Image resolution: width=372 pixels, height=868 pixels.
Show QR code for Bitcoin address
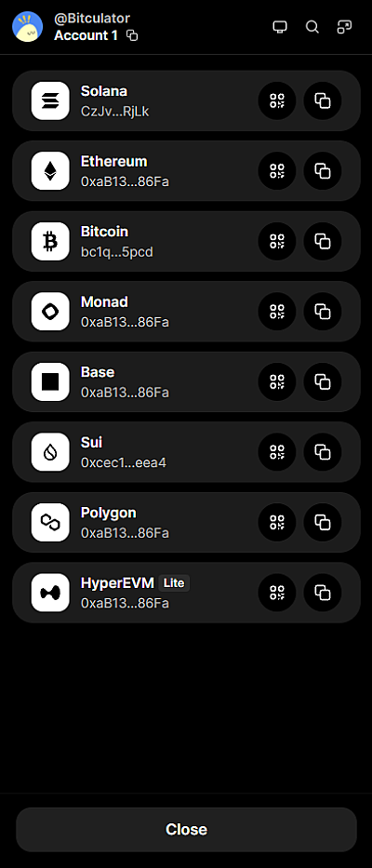pyautogui.click(x=277, y=241)
